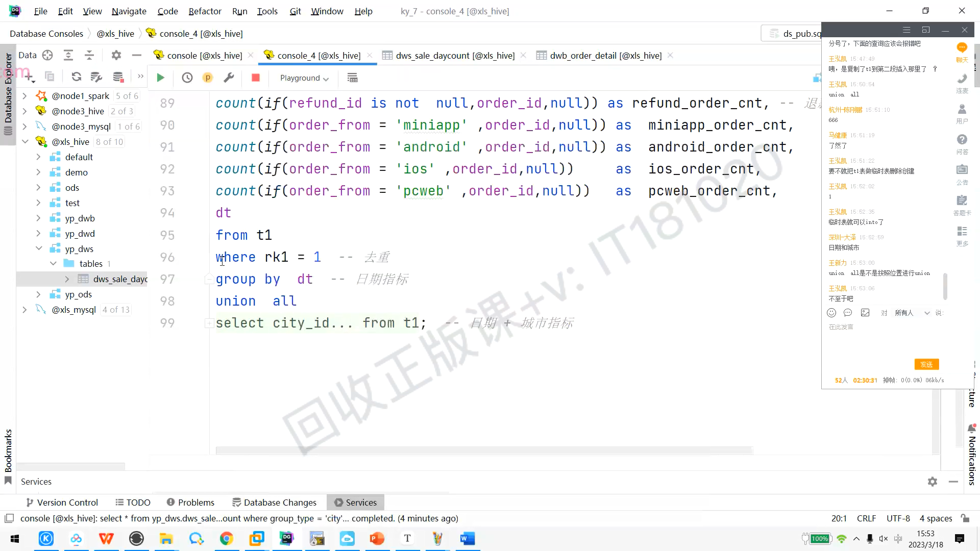
Task: Click the Refresh icon in Database Explorer
Action: tap(77, 77)
